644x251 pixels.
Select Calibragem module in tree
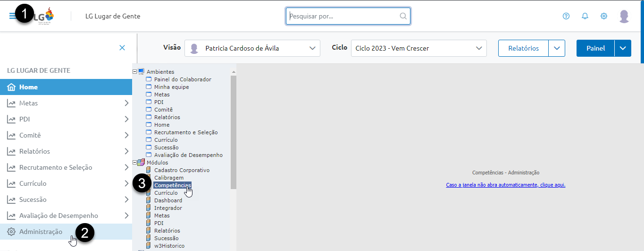coord(169,178)
